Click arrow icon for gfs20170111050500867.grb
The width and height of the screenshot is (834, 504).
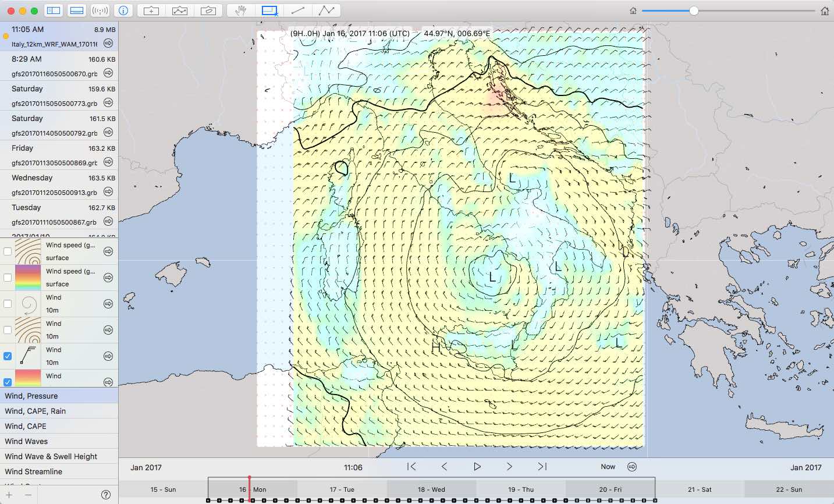108,222
